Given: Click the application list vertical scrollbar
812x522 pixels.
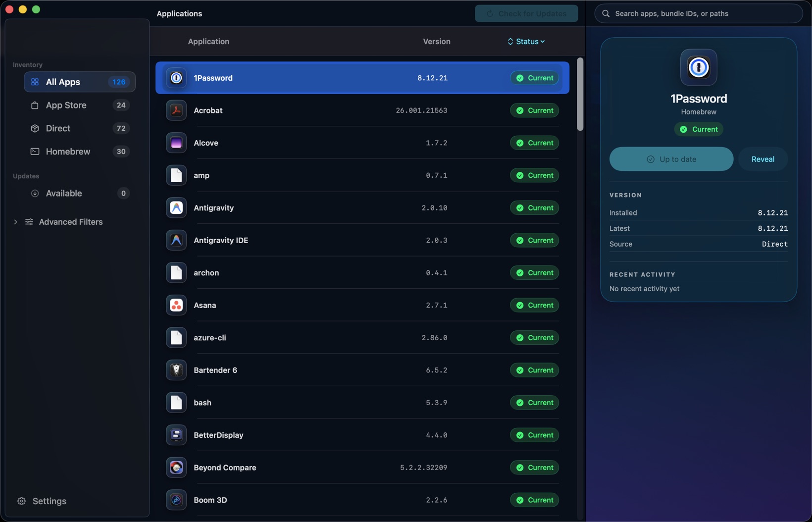Looking at the screenshot, I should [580, 94].
